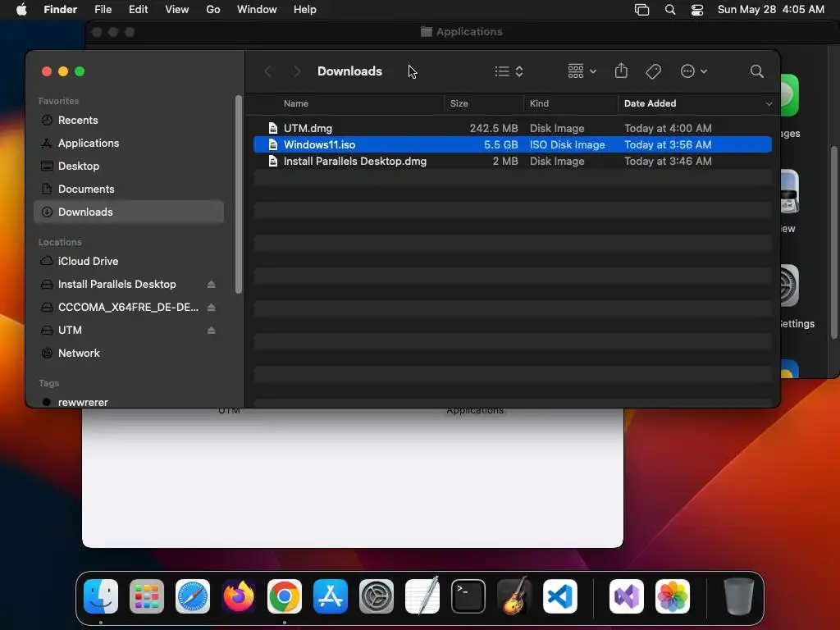Image resolution: width=840 pixels, height=630 pixels.
Task: Select Downloads in sidebar
Action: 129,212
